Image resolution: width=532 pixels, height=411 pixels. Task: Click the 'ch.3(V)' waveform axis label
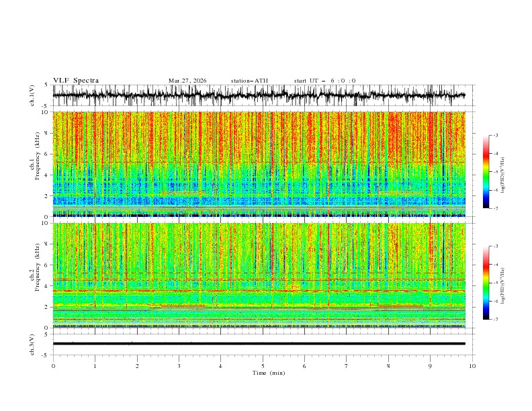point(32,345)
